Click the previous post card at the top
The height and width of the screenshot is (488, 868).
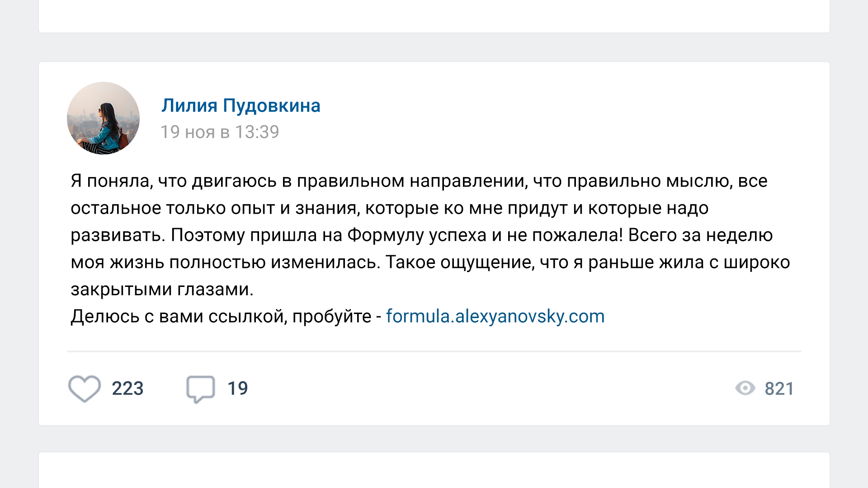click(x=434, y=16)
